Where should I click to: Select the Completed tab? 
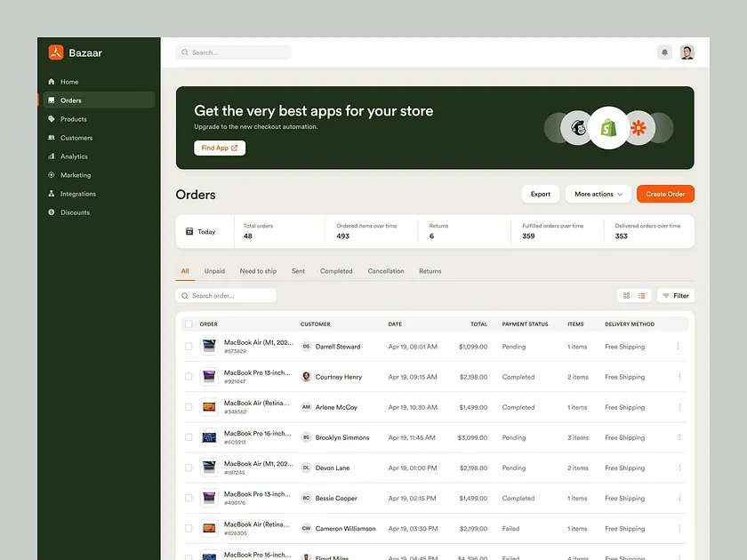coord(336,271)
